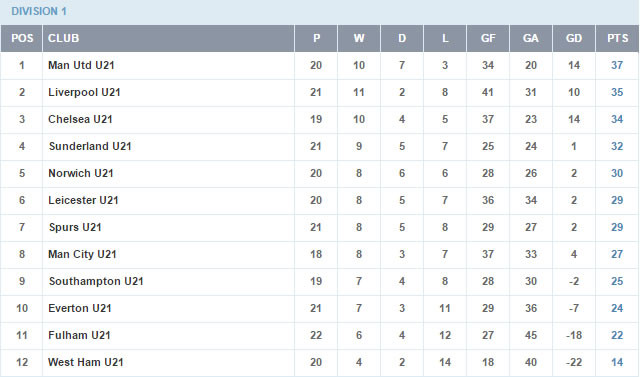
Task: Click West Ham U21's 14 points value
Action: click(x=617, y=362)
